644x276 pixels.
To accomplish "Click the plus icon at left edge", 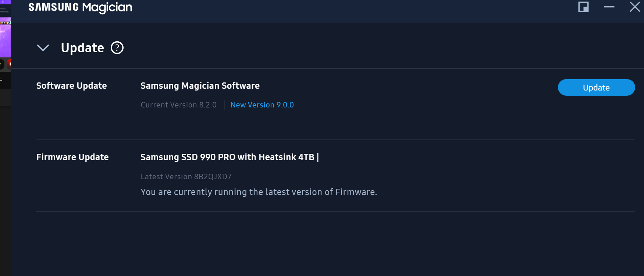I will tap(1, 80).
